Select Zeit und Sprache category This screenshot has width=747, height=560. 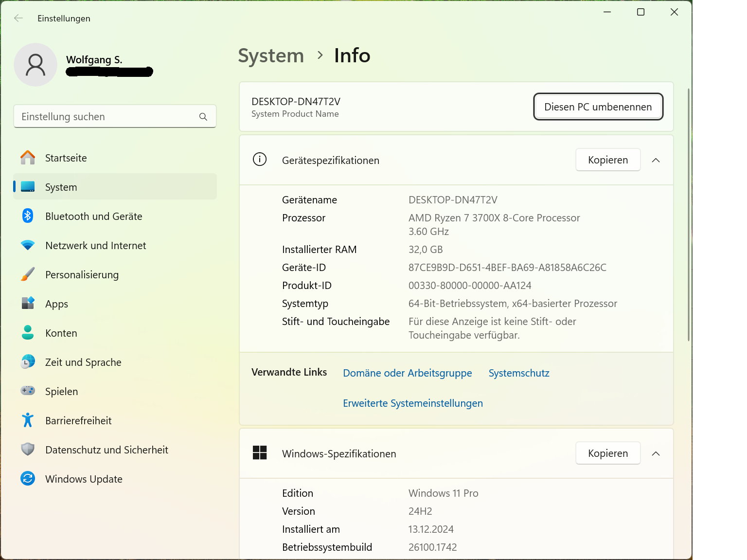[x=83, y=362]
